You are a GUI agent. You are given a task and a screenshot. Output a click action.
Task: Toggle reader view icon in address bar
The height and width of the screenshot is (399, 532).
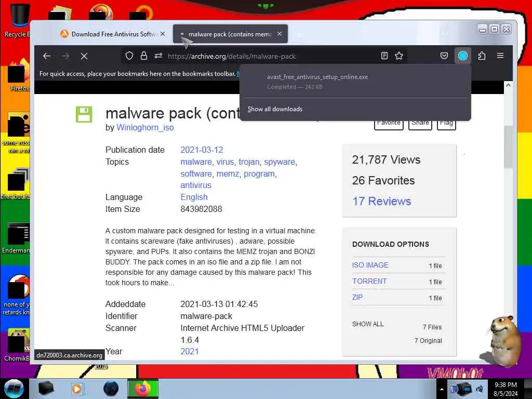tap(384, 56)
